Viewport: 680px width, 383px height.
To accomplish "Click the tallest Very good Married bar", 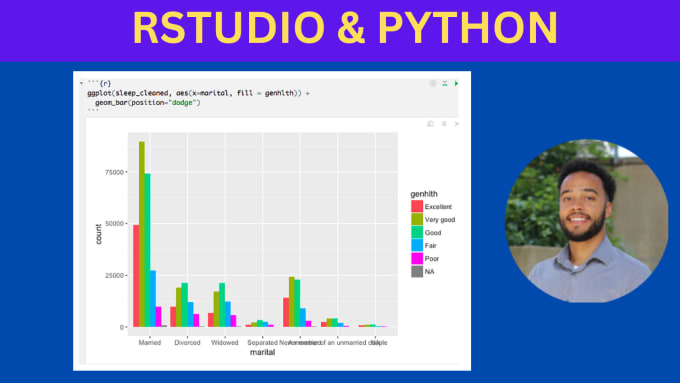I will [142, 234].
